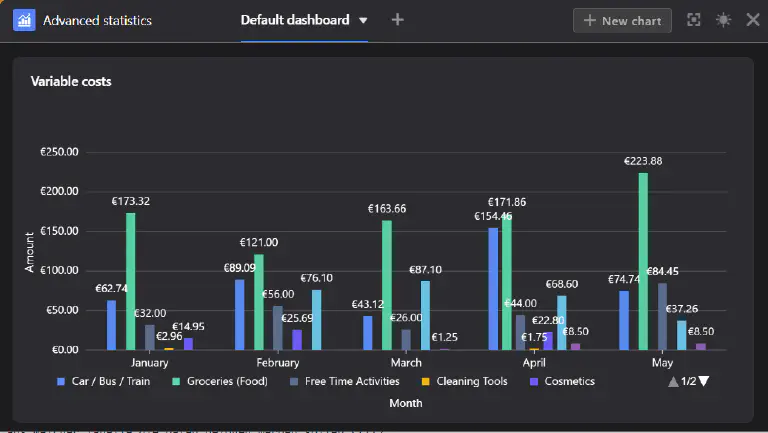
Task: Click the Advanced statistics chart logo icon
Action: [24, 20]
